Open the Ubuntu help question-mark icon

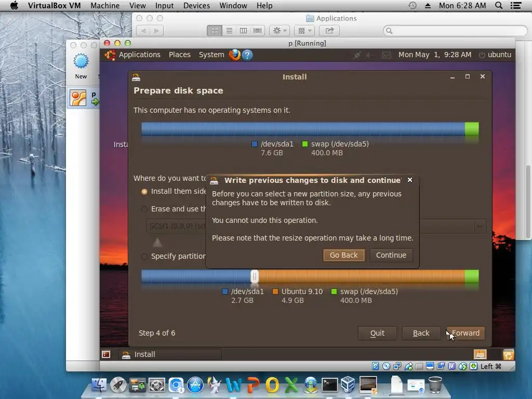247,55
